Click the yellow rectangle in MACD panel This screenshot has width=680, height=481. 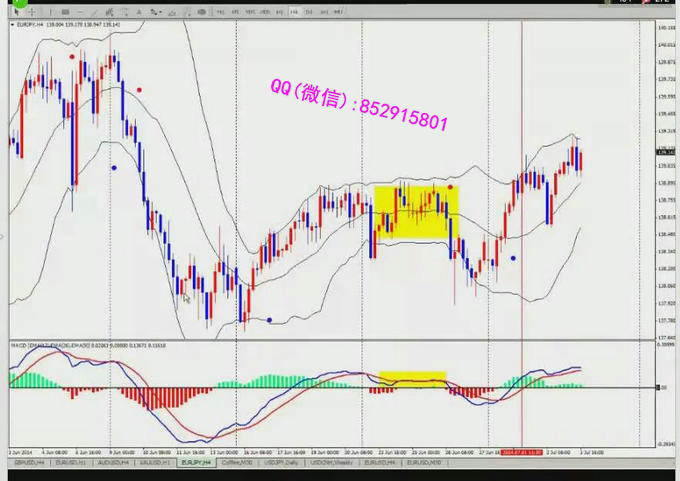(412, 380)
